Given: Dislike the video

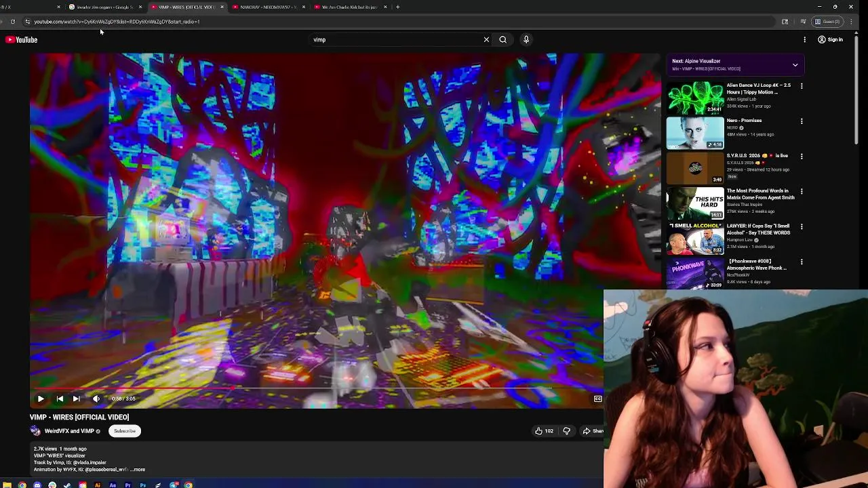Looking at the screenshot, I should 567,431.
